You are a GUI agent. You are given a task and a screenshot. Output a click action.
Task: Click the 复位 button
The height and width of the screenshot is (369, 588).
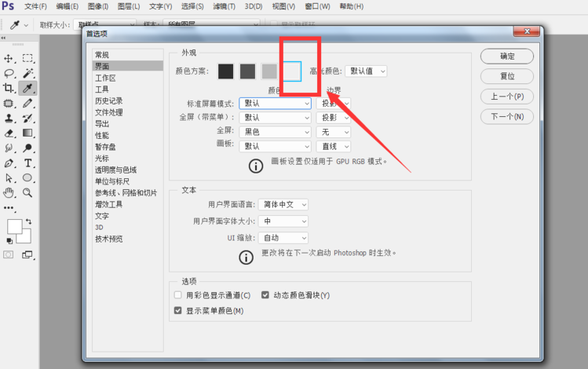(x=507, y=76)
